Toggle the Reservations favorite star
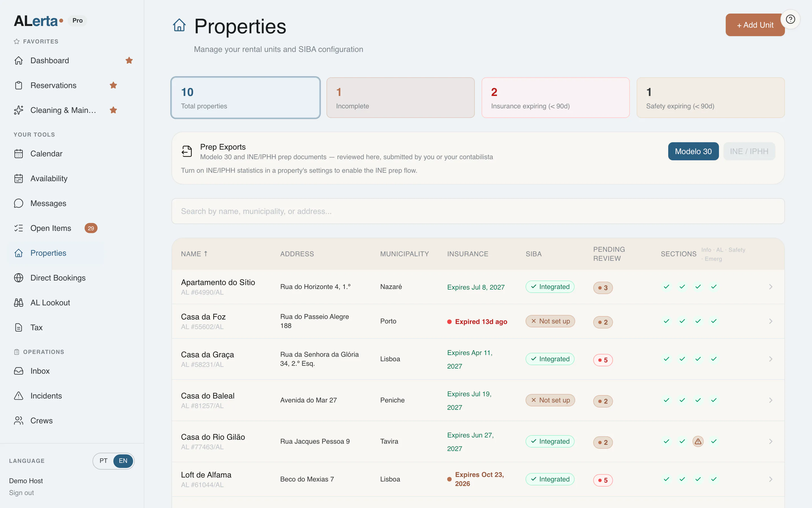 coord(113,85)
